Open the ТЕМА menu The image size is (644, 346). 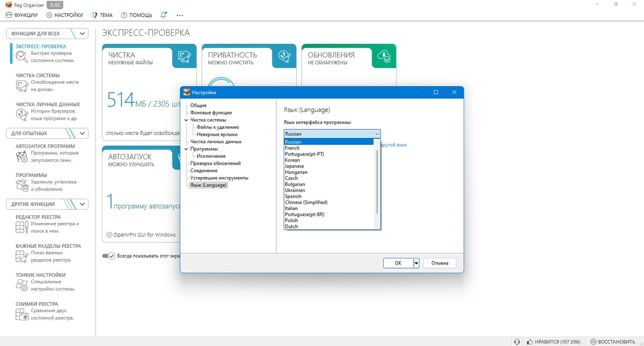tap(102, 15)
